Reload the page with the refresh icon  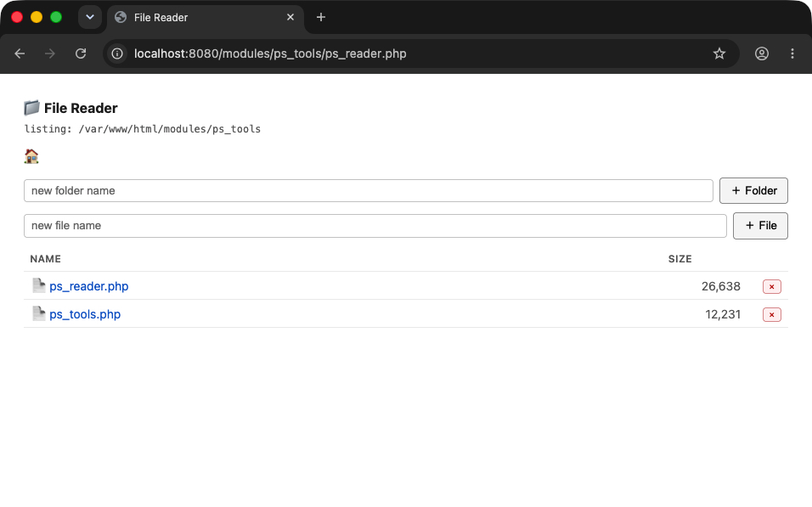pyautogui.click(x=81, y=54)
